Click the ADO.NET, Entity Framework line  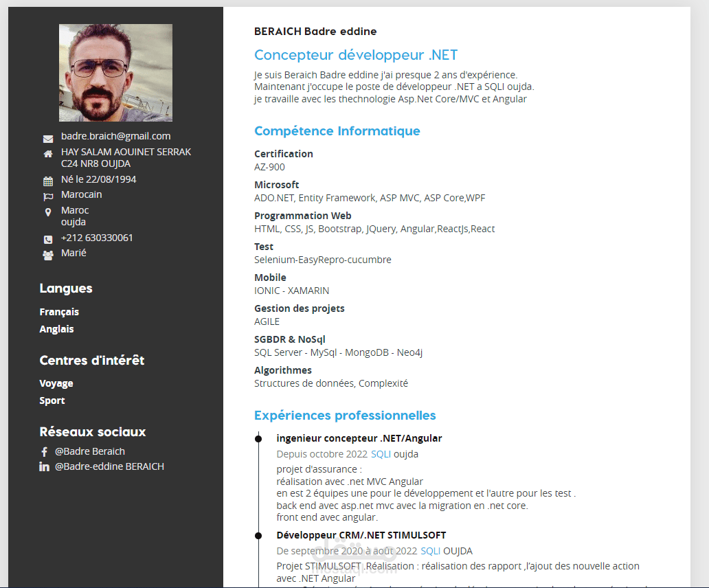(x=370, y=198)
